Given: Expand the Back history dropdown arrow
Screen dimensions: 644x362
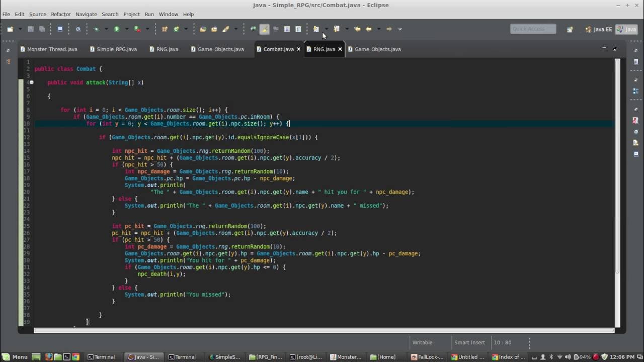Looking at the screenshot, I should point(379,29).
